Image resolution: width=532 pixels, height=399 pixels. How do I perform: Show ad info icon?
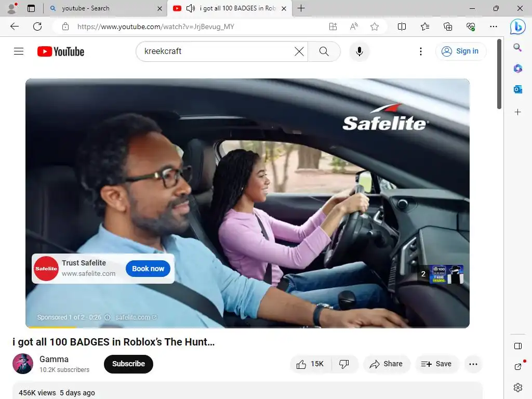pyautogui.click(x=107, y=317)
